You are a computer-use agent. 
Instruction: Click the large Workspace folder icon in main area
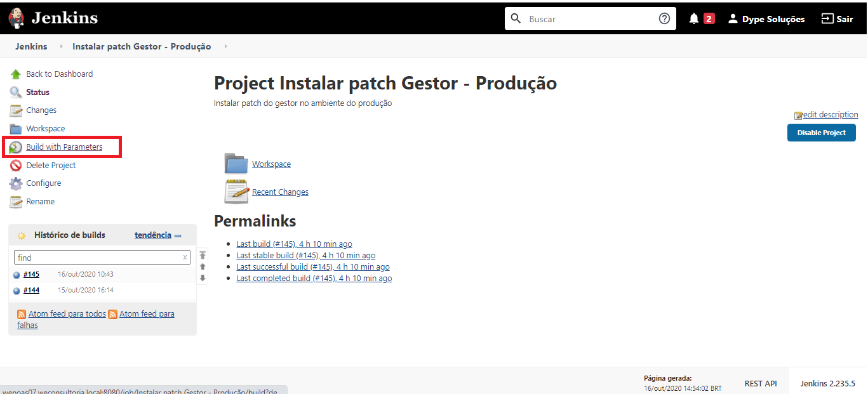(x=236, y=163)
